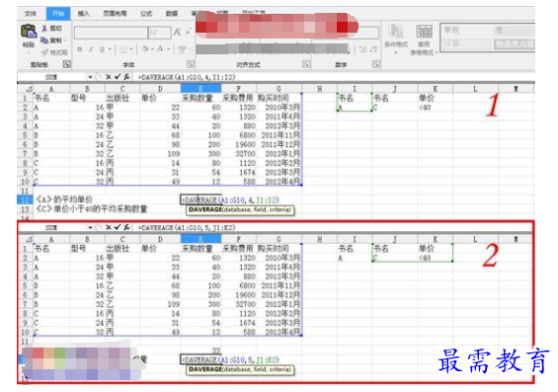Screen dimensions: 558x392
Task: Expand the Paste (粘贴) options arrow
Action: [28, 52]
